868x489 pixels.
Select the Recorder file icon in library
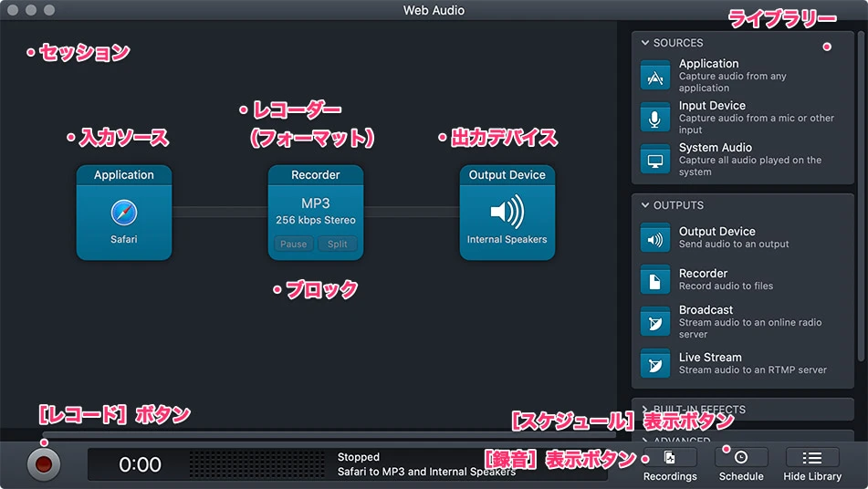coord(655,280)
